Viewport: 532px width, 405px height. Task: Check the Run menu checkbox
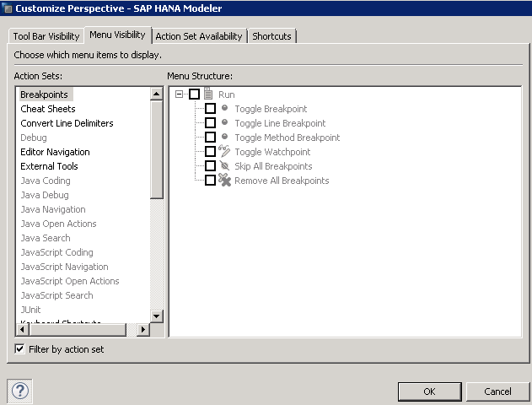click(x=194, y=94)
